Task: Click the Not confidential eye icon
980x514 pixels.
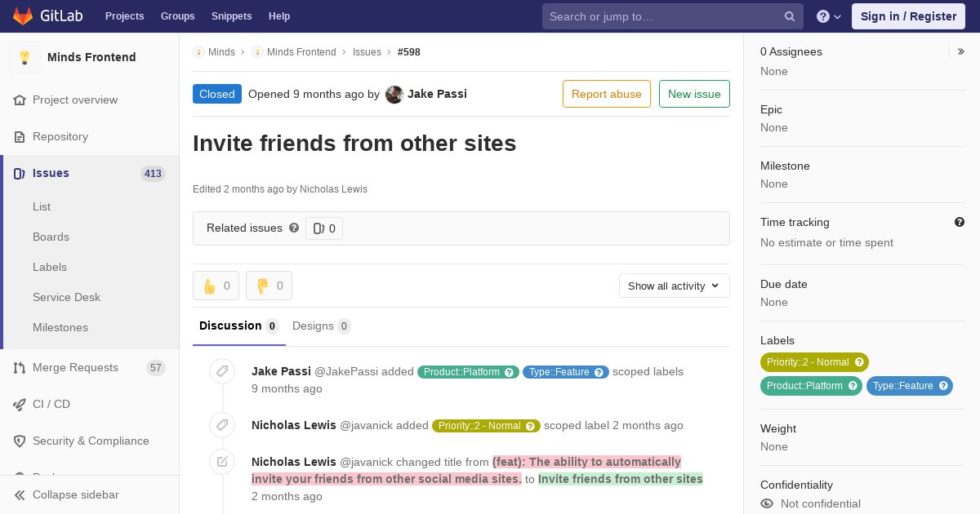Action: [x=767, y=503]
